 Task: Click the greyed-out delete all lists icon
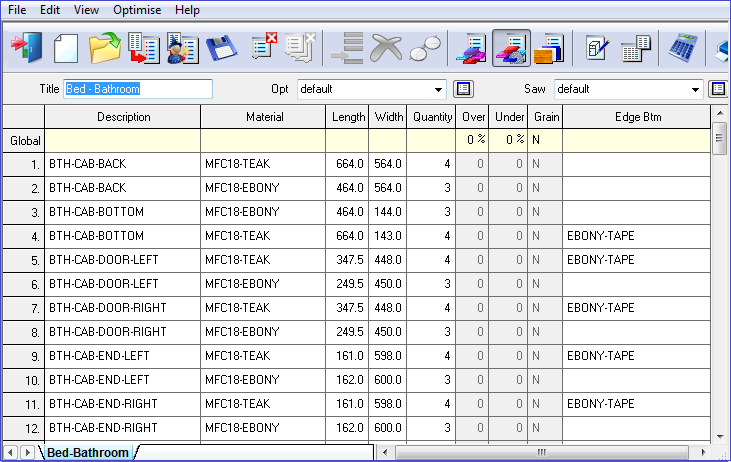pyautogui.click(x=300, y=47)
